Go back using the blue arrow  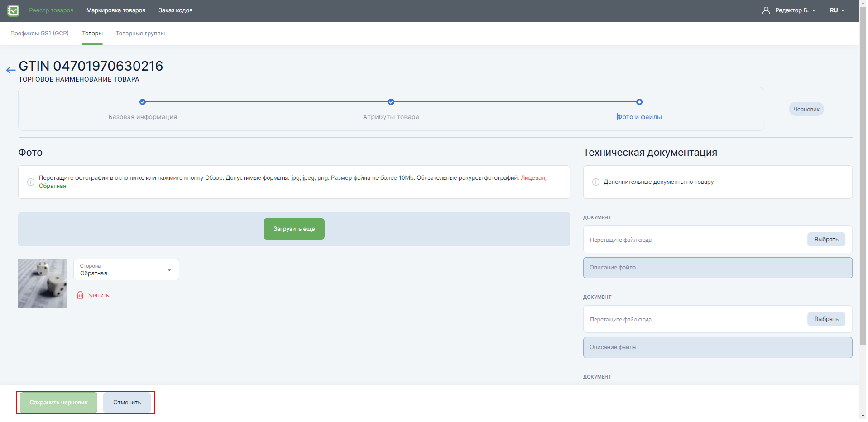(11, 70)
